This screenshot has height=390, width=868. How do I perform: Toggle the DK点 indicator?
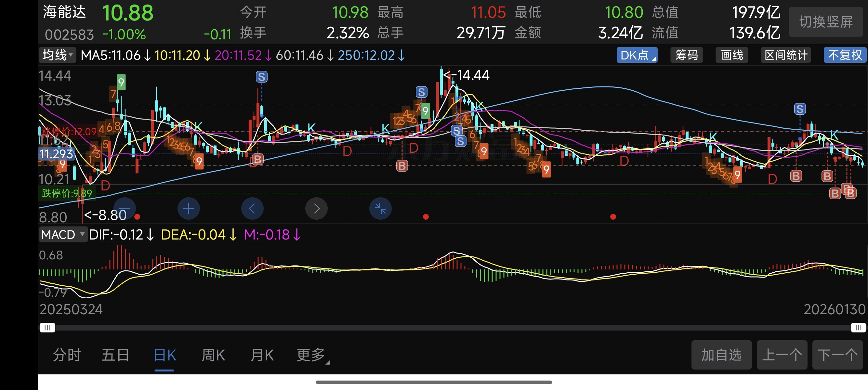637,55
